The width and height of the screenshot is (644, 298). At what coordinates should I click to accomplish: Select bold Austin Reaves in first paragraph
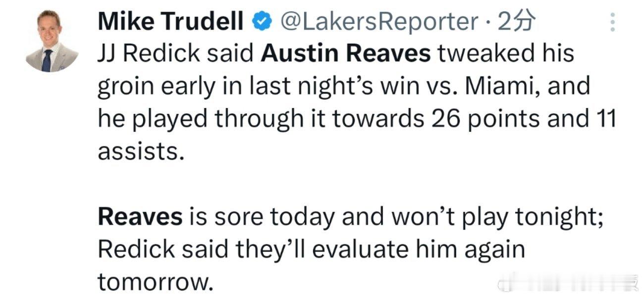[x=345, y=54]
